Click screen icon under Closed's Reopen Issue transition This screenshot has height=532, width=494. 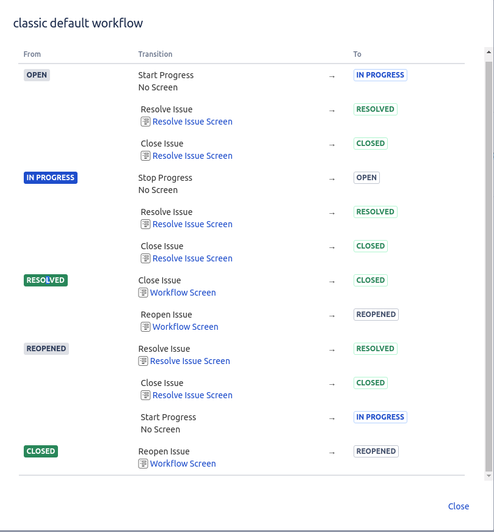tap(143, 463)
